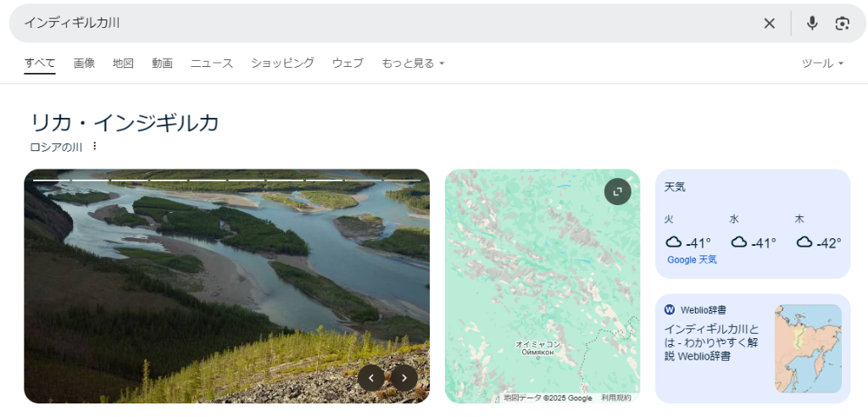The width and height of the screenshot is (868, 417).
Task: Open the Weblio map thumbnail image
Action: [808, 348]
